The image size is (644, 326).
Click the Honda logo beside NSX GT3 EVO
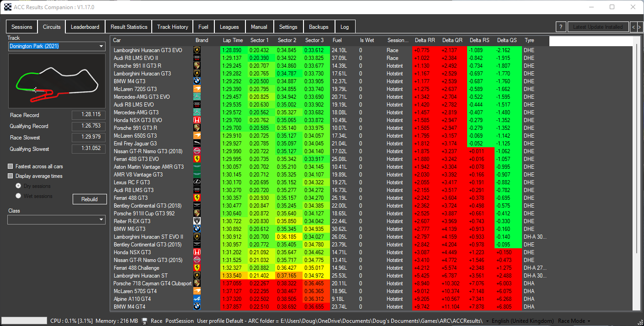point(197,120)
